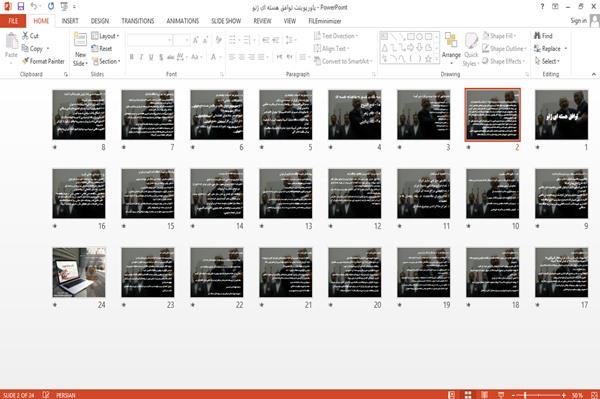
Task: Open the Copy dropdown arrow
Action: pyautogui.click(x=48, y=49)
